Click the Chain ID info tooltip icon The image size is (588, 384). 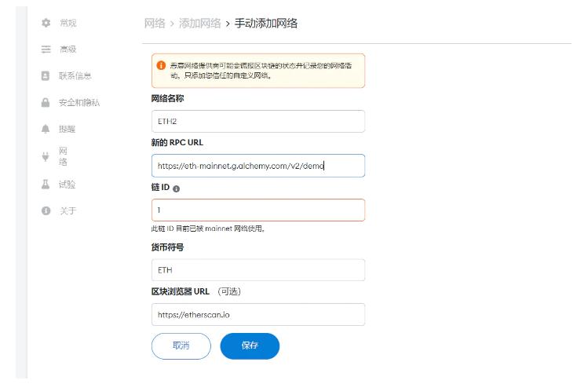[177, 189]
